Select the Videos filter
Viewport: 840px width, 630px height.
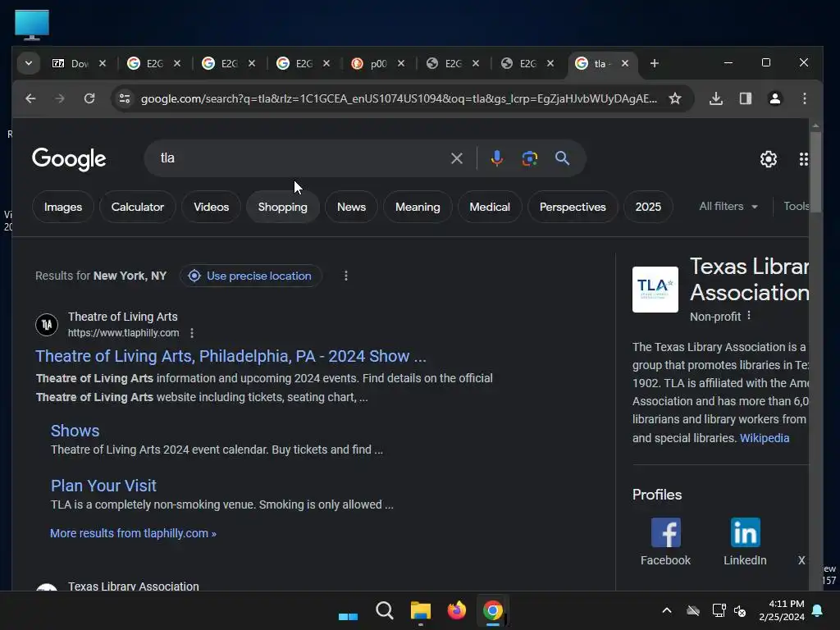211,207
